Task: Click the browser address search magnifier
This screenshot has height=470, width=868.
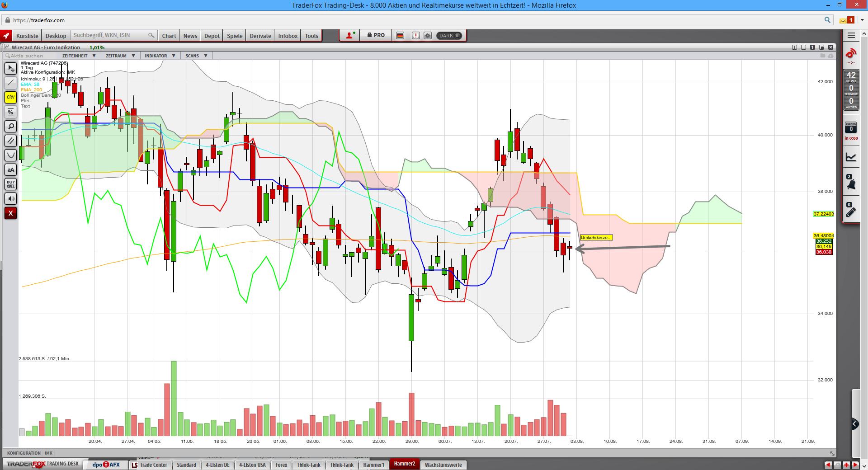Action: pyautogui.click(x=827, y=20)
